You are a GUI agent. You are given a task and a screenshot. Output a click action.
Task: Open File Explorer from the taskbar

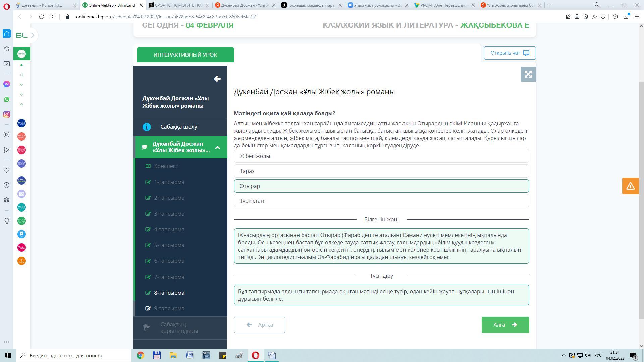173,355
